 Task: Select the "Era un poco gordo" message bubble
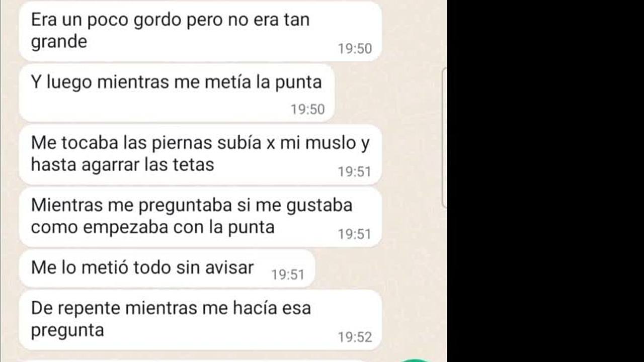(x=200, y=31)
